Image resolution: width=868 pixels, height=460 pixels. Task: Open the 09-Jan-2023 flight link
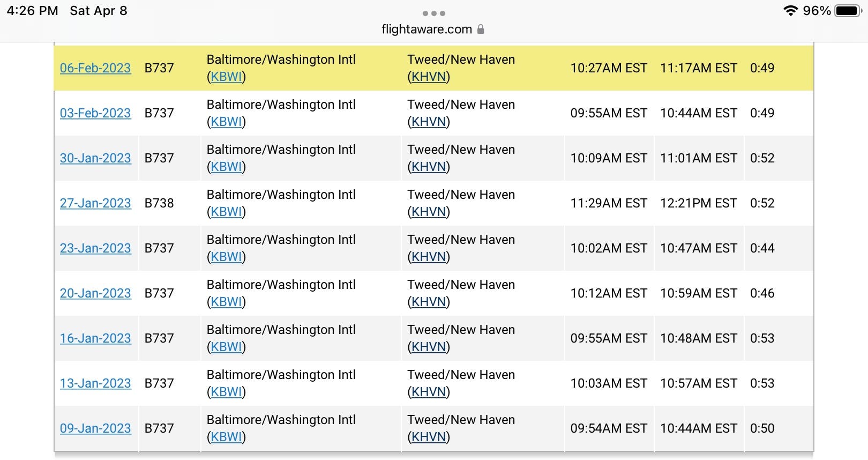point(95,428)
